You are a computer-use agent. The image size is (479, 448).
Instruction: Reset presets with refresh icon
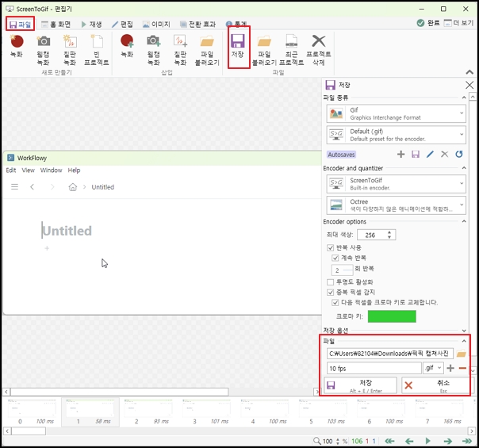click(x=459, y=154)
